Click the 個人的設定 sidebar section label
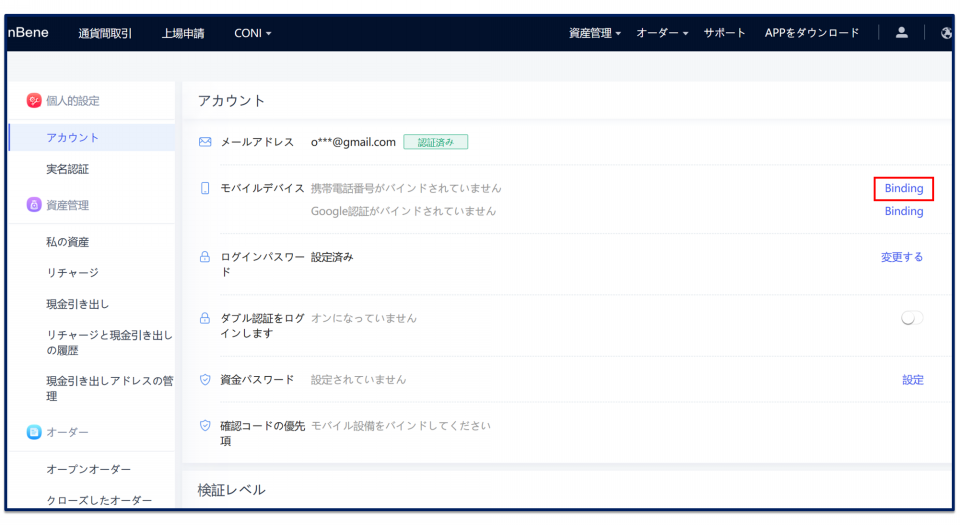The image size is (960, 525). (x=73, y=101)
